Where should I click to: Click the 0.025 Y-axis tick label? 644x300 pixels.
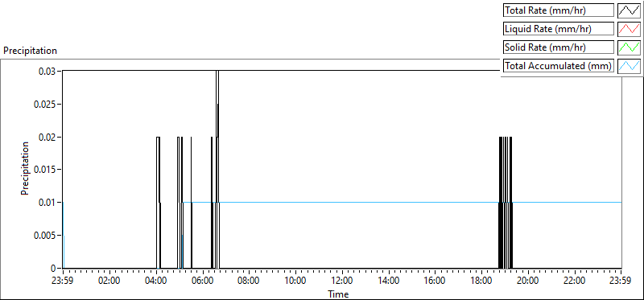(45, 104)
